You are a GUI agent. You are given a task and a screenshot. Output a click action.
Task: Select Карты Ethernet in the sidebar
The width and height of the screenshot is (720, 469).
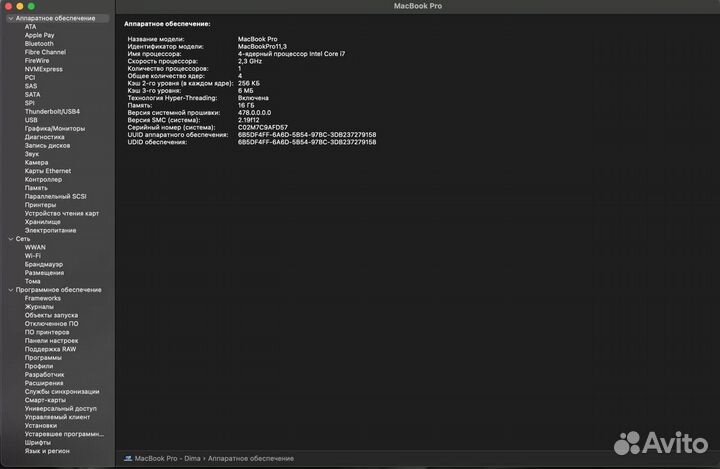coord(48,171)
